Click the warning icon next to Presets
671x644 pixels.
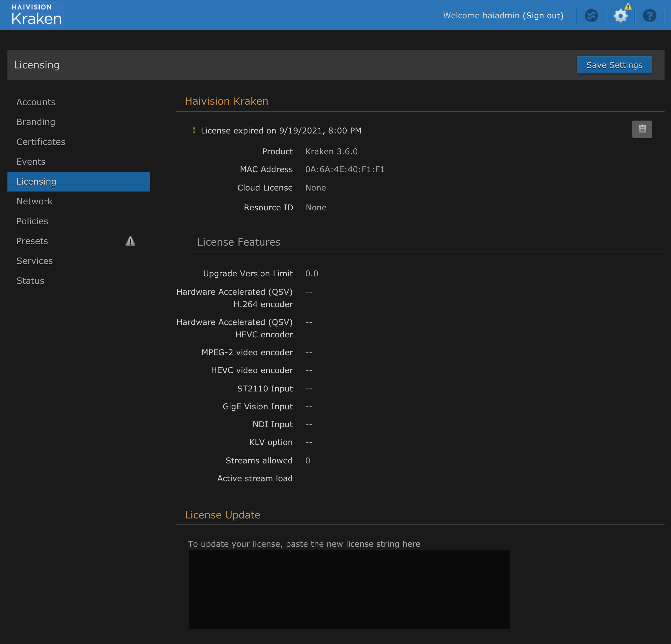pyautogui.click(x=130, y=241)
